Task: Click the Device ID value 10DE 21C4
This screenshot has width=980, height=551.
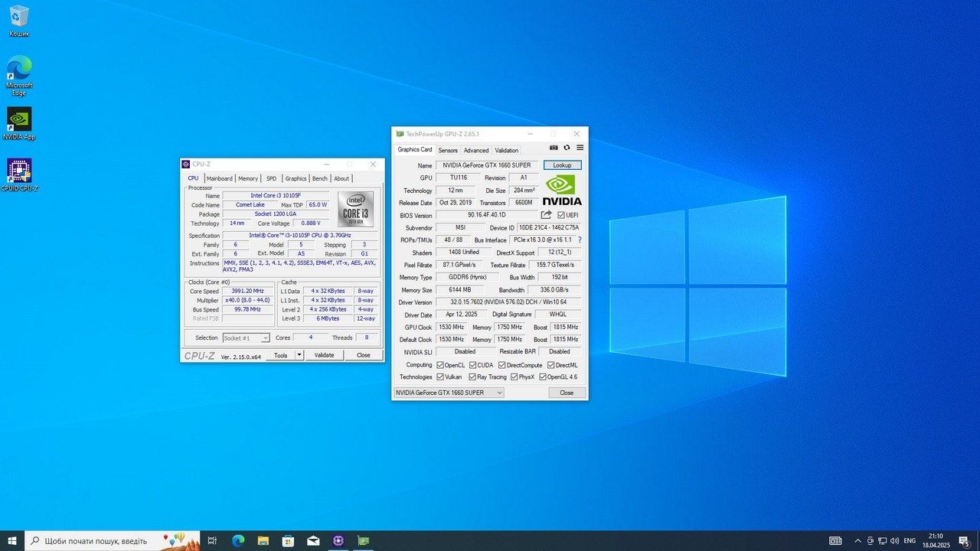Action: tap(550, 227)
